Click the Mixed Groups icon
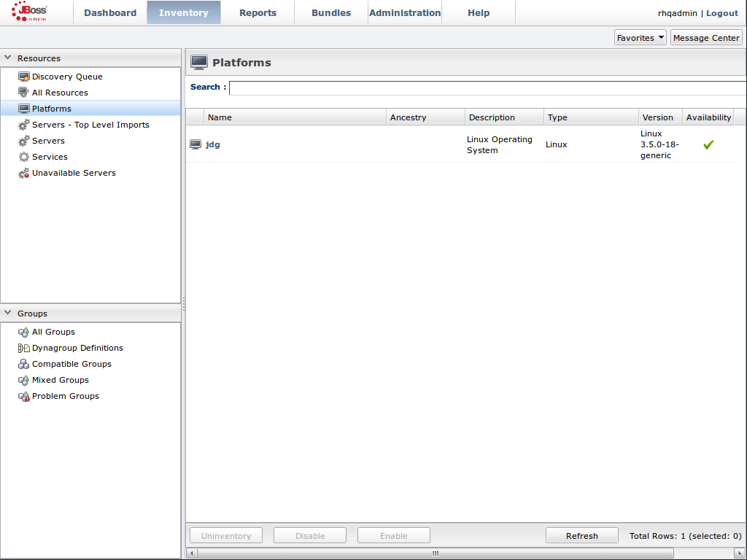Viewport: 747px width, 560px height. click(x=24, y=380)
